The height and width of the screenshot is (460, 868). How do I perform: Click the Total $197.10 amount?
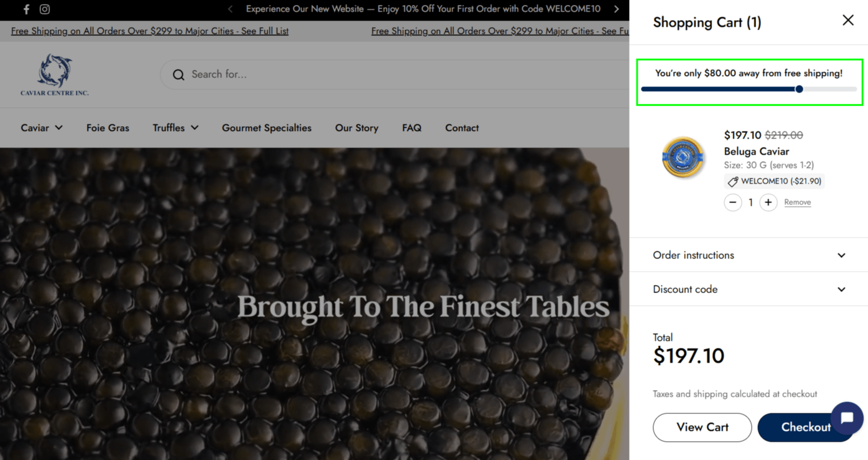[x=689, y=356]
